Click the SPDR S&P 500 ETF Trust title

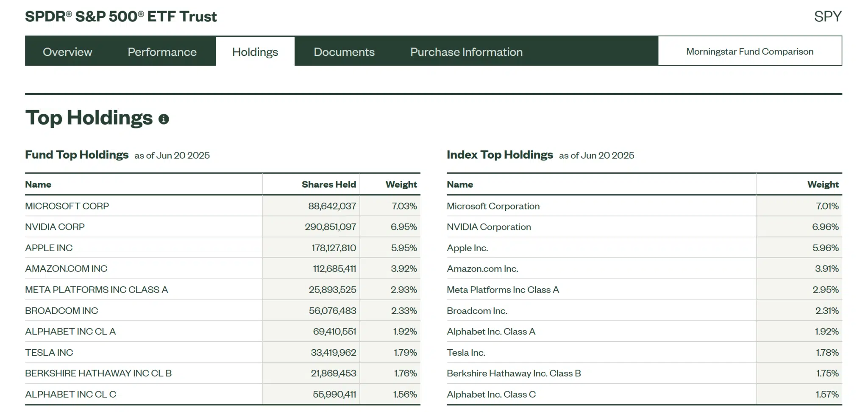[121, 17]
